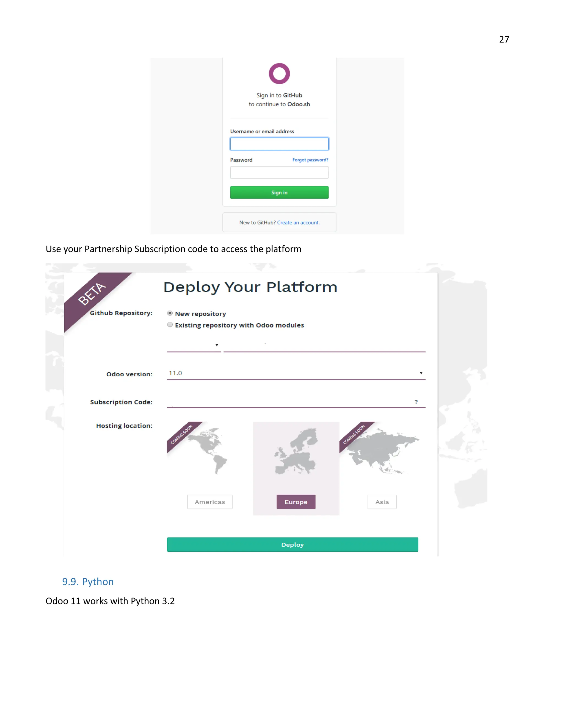
Task: Choose the Americas hosting button
Action: pyautogui.click(x=210, y=502)
